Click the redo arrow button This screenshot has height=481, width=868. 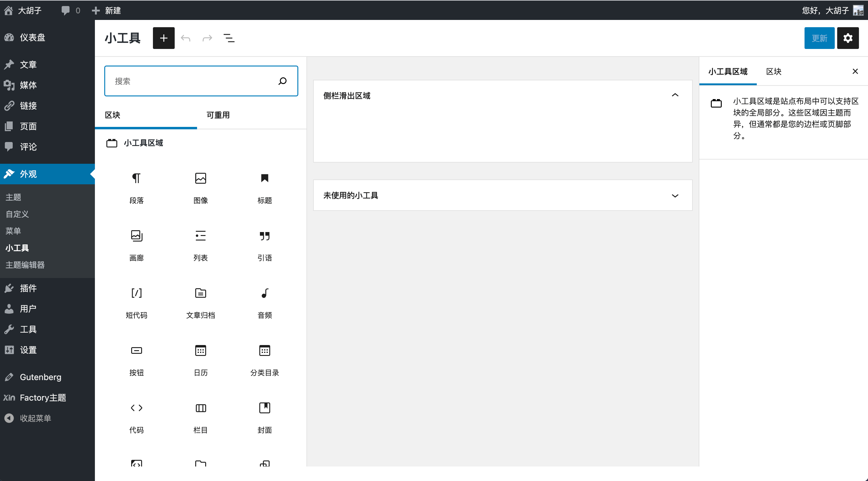[x=206, y=38]
